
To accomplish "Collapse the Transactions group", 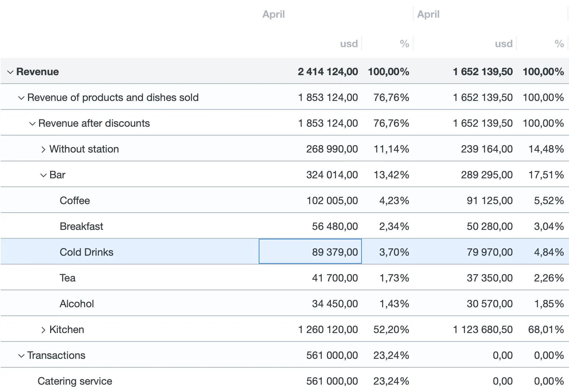I will pyautogui.click(x=21, y=356).
